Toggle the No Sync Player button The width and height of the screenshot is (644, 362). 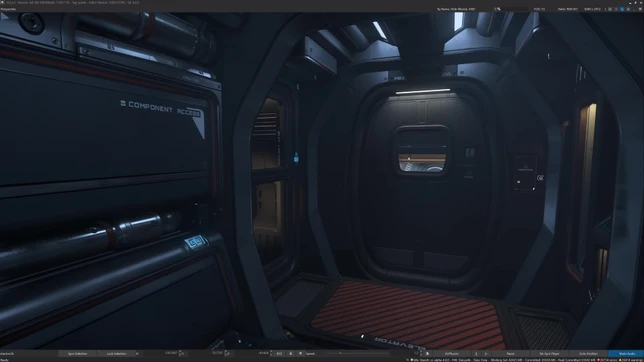550,353
